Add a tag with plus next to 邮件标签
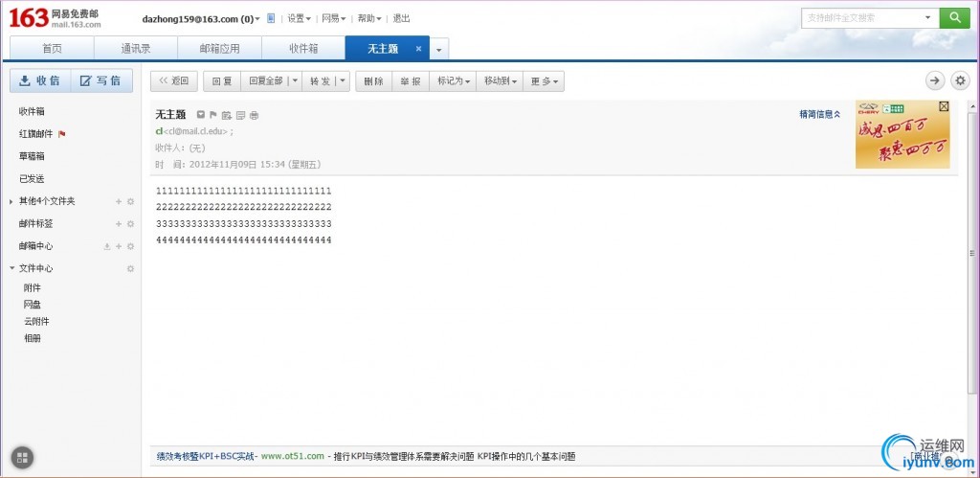 pyautogui.click(x=119, y=224)
